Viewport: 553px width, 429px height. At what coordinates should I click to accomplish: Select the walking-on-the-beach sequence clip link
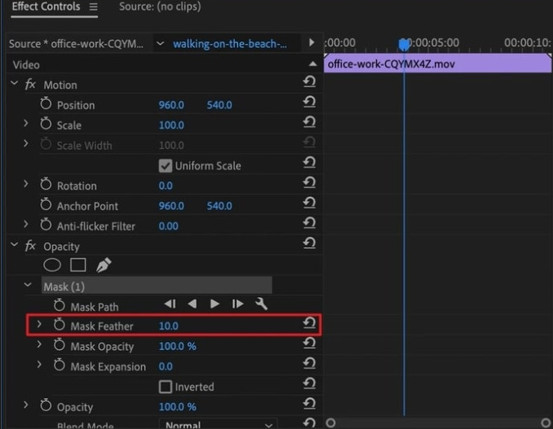pyautogui.click(x=230, y=44)
